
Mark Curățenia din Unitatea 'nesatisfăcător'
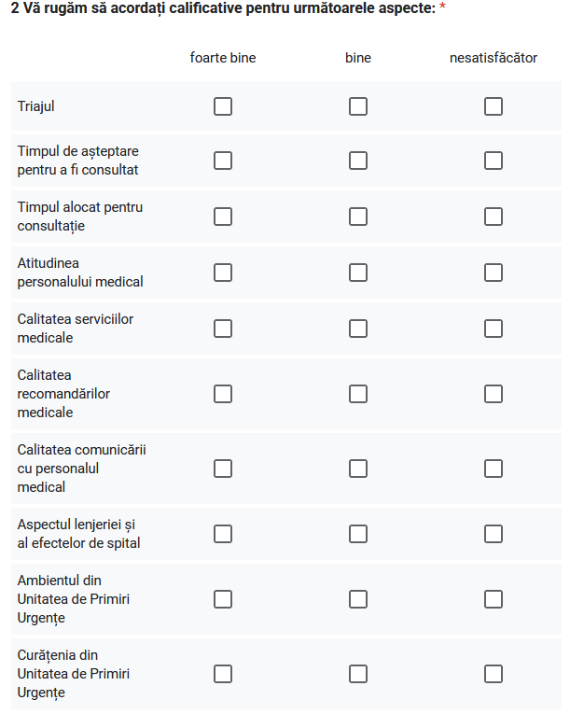(494, 674)
